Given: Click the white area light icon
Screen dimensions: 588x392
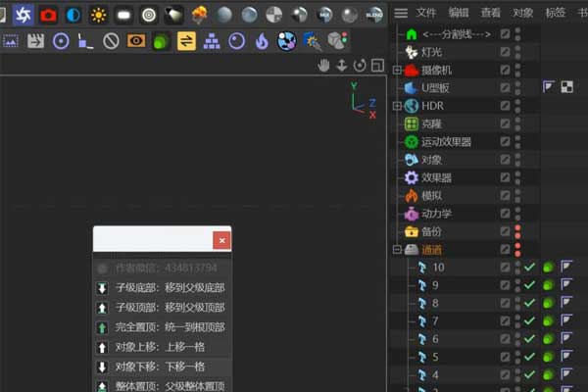Looking at the screenshot, I should (x=123, y=16).
